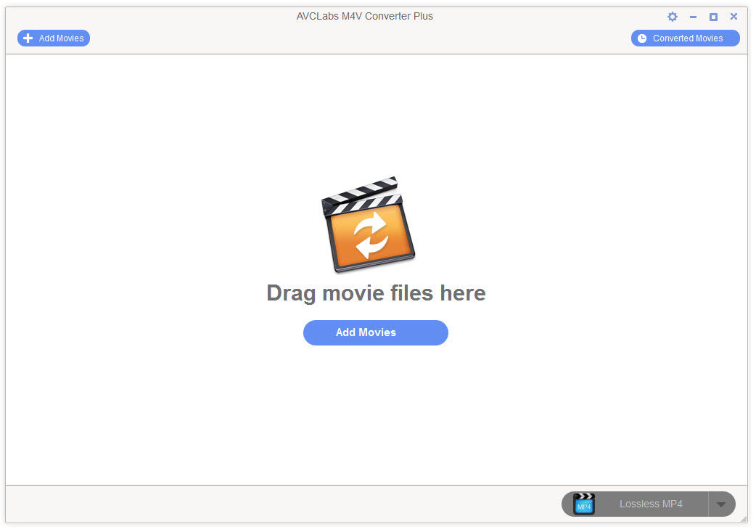Open the Converted Movies history
This screenshot has width=756, height=532.
(x=685, y=38)
